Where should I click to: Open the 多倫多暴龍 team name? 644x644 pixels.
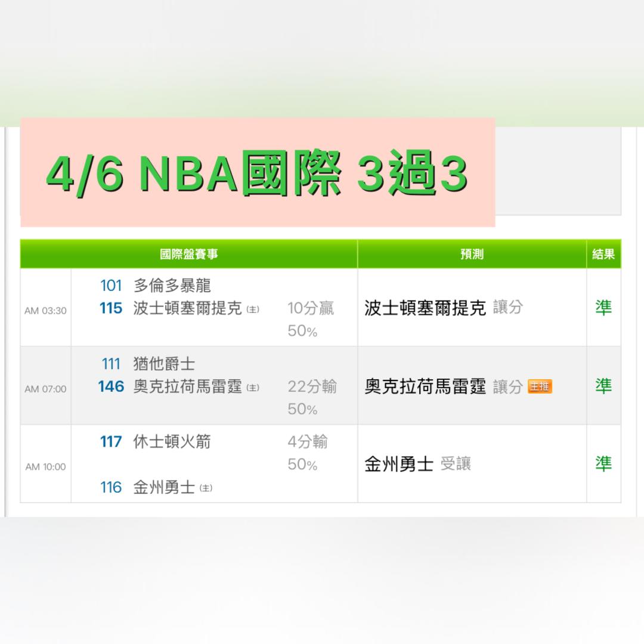click(172, 286)
